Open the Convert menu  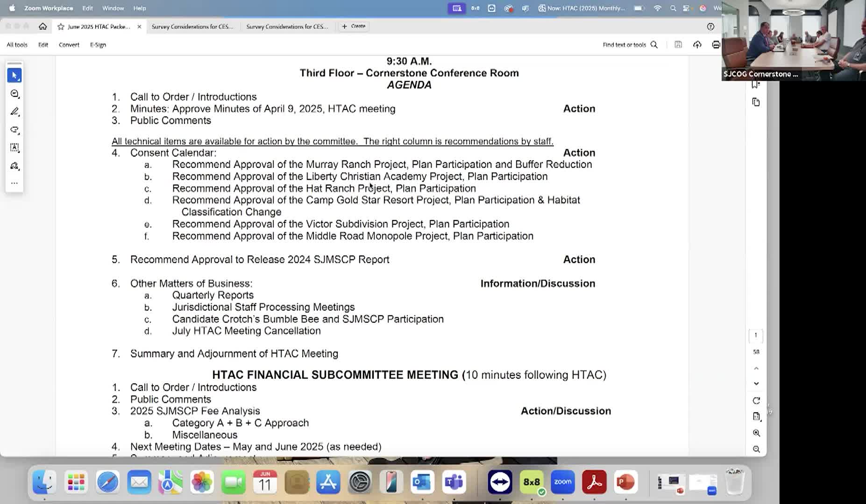pos(69,44)
